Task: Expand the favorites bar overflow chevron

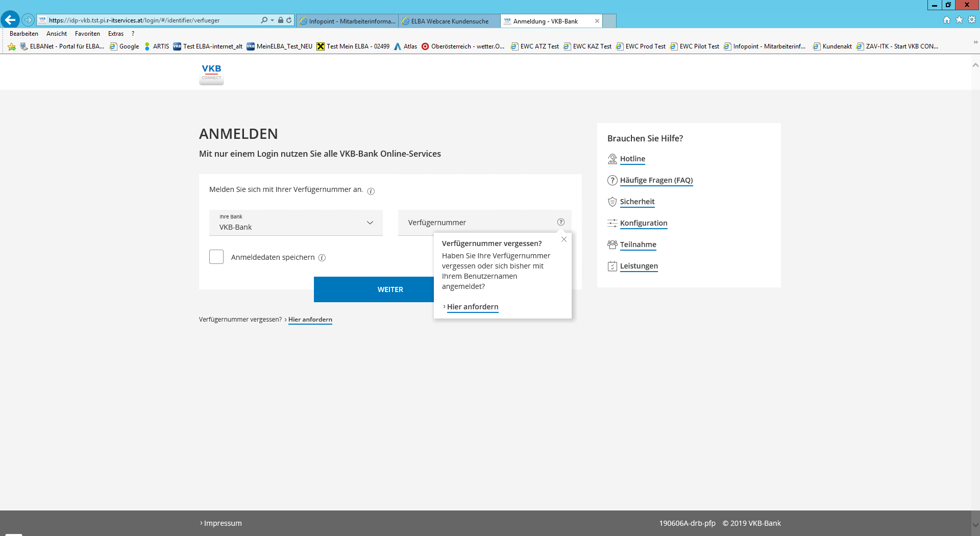Action: click(x=975, y=42)
